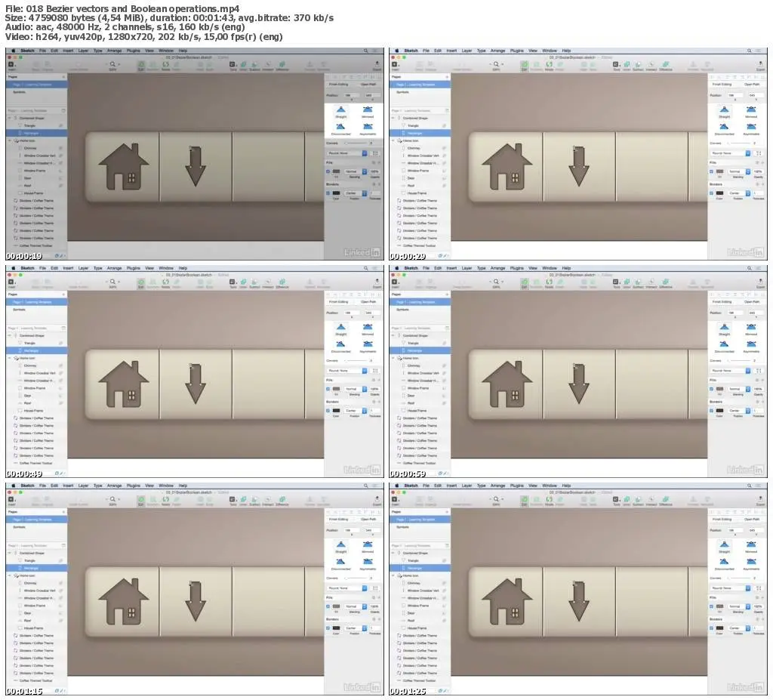This screenshot has width=773, height=700.
Task: Click Insert tool icon in 00:00:19 frame
Action: (x=11, y=65)
